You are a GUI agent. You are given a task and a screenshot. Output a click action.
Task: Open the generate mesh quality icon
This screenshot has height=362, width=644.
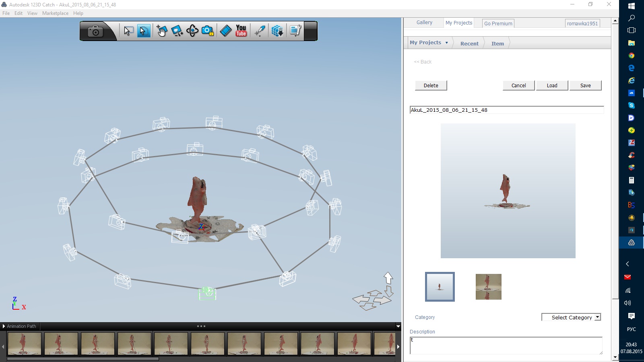[x=277, y=31]
